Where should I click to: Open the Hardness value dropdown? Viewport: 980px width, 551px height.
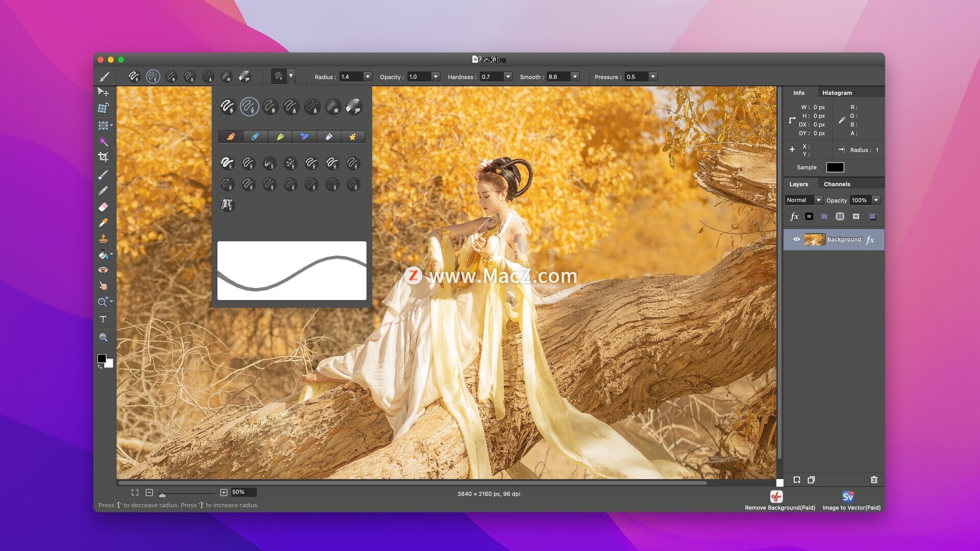pyautogui.click(x=508, y=77)
